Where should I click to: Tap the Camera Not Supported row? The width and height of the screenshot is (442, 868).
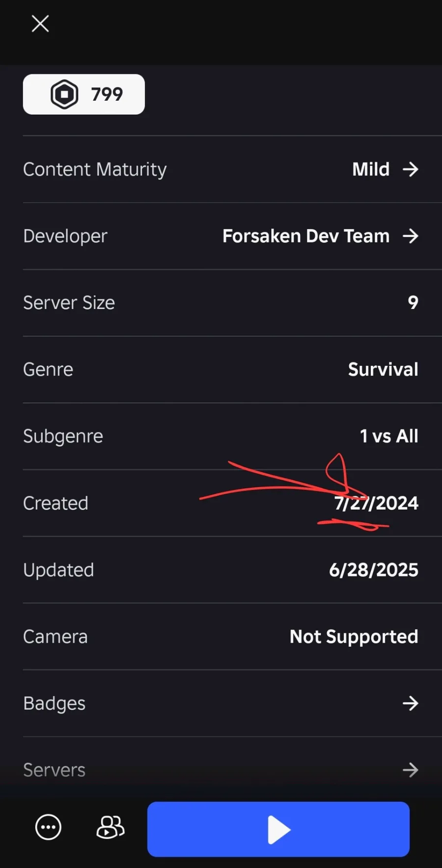[232, 637]
